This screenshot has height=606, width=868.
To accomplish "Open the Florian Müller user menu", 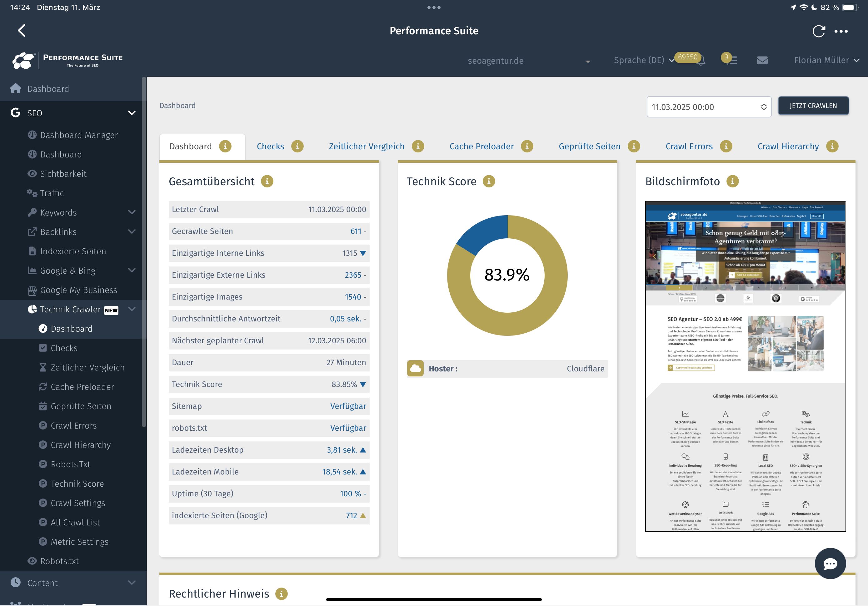I will click(x=826, y=60).
